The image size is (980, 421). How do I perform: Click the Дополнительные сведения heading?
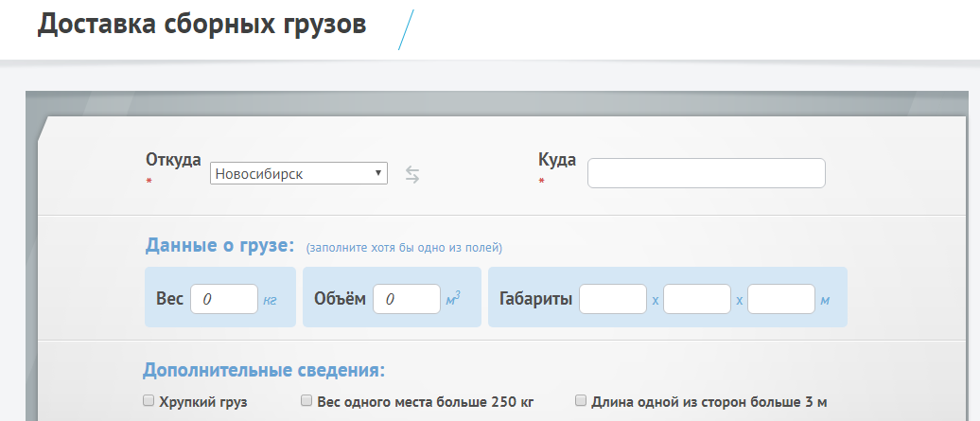(x=264, y=370)
